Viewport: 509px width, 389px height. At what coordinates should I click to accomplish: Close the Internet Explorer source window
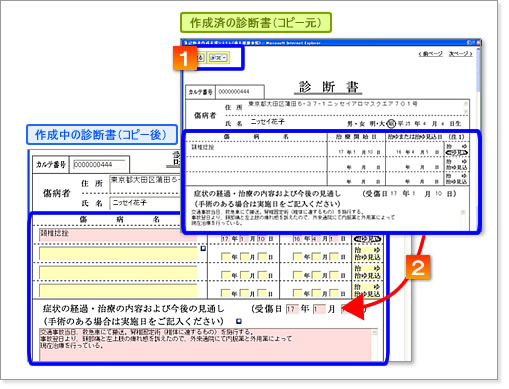coord(479,43)
